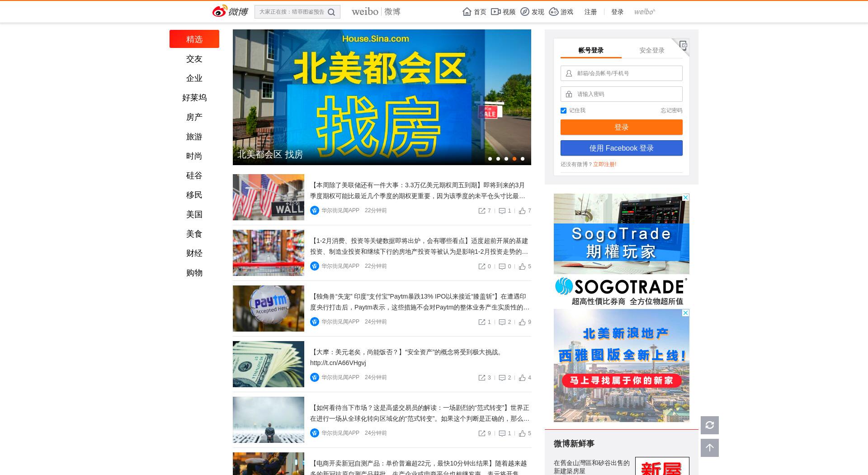868x475 pixels.
Task: Click repost icon on 美联储 post
Action: point(482,211)
